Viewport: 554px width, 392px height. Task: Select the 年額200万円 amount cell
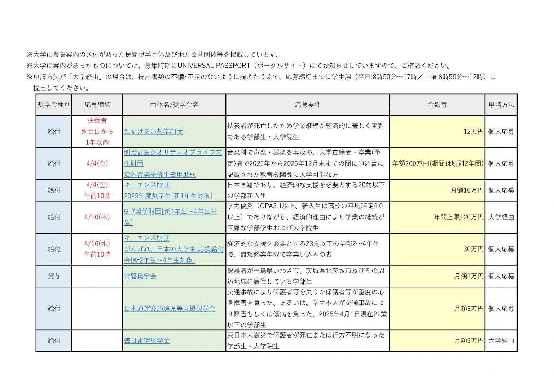click(x=437, y=164)
